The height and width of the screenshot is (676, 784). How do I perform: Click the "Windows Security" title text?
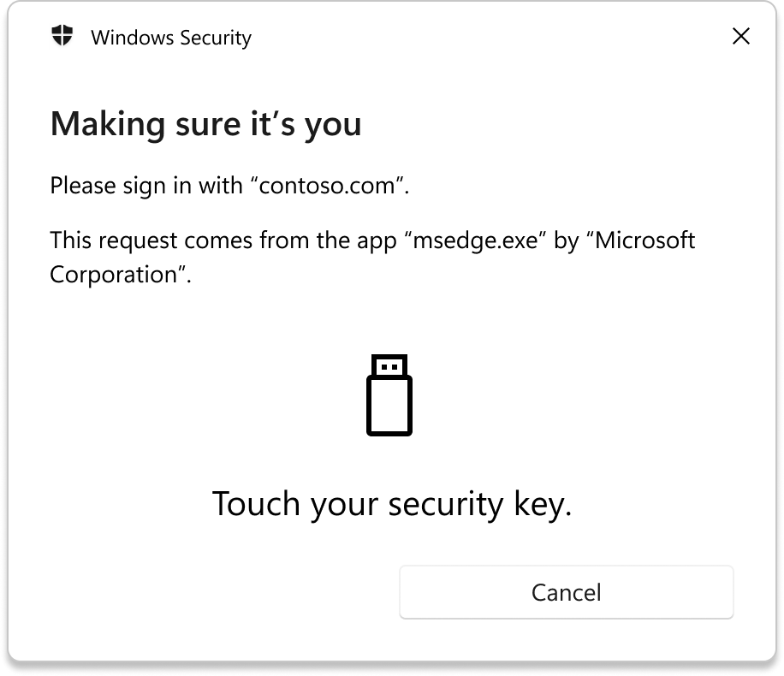pyautogui.click(x=171, y=38)
